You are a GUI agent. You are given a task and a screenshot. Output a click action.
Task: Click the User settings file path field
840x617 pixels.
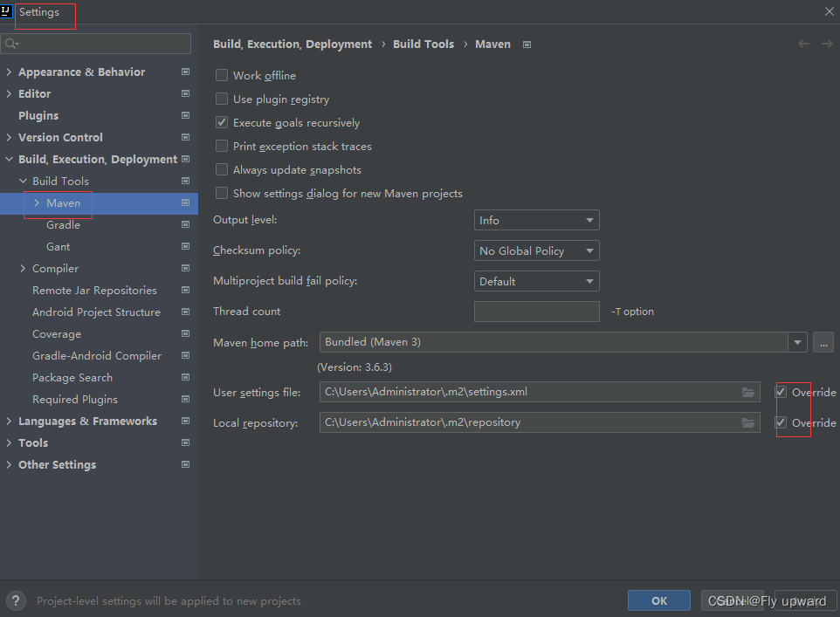pos(540,392)
